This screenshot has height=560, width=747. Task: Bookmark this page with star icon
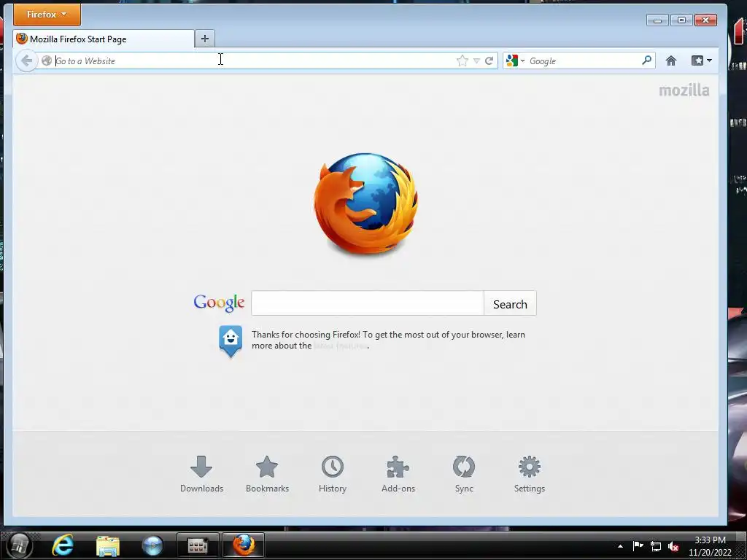click(462, 61)
